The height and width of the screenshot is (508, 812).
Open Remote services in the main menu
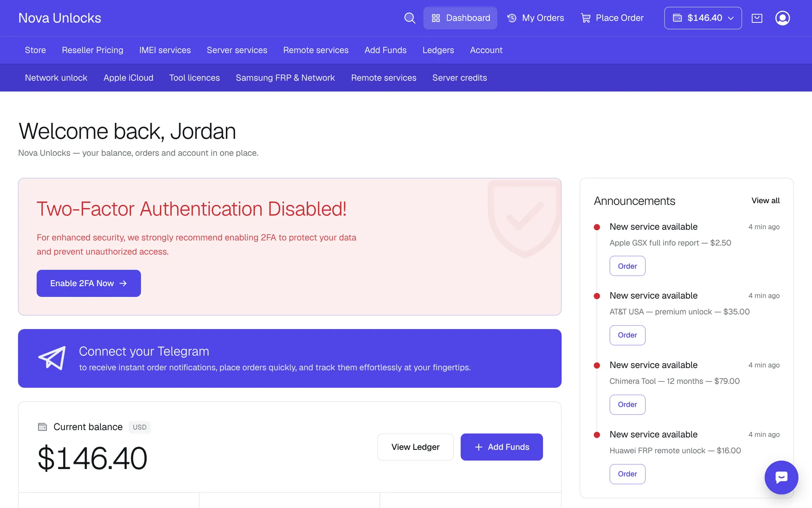click(x=316, y=50)
